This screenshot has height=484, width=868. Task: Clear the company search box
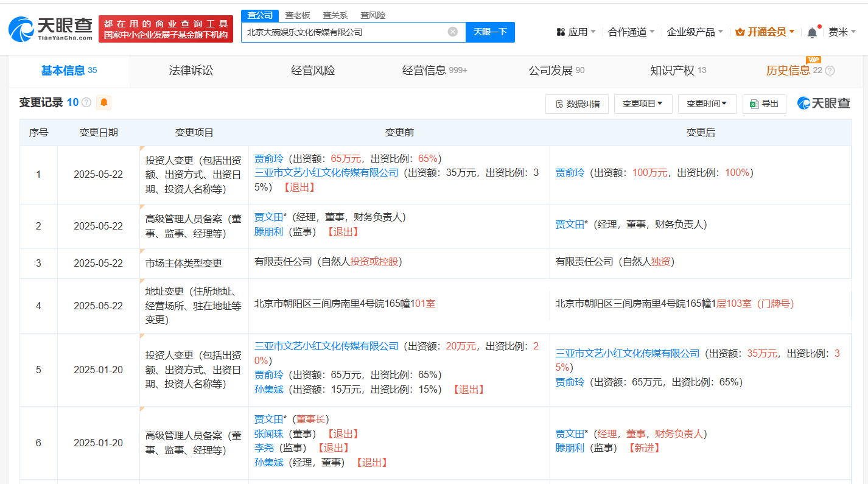pyautogui.click(x=453, y=32)
